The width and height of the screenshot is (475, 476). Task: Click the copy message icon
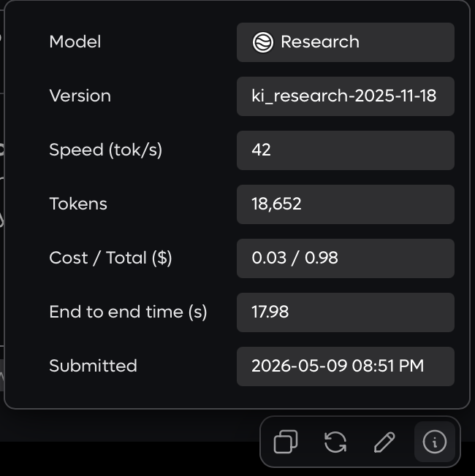click(x=285, y=442)
